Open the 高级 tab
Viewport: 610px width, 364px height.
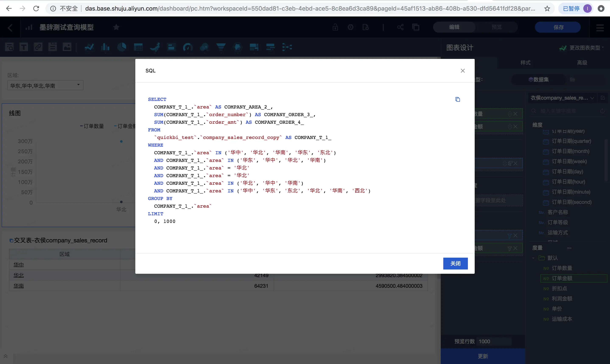point(582,63)
